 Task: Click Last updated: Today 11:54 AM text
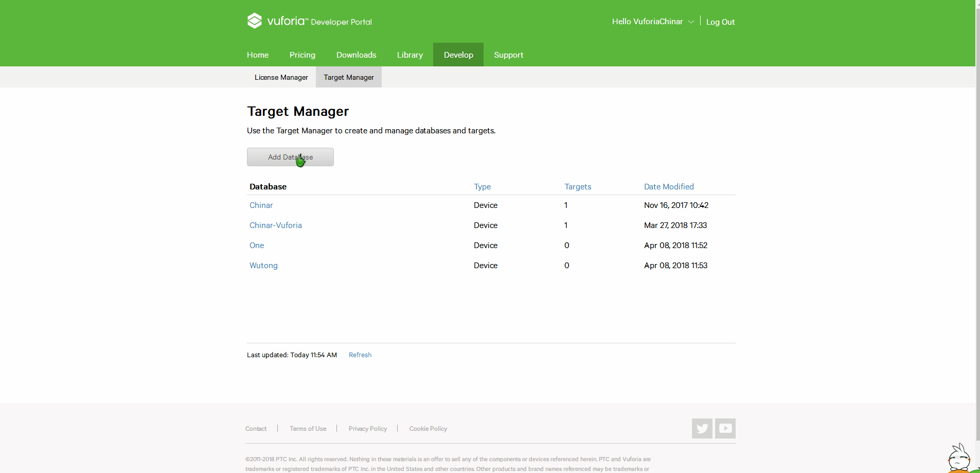click(x=292, y=355)
